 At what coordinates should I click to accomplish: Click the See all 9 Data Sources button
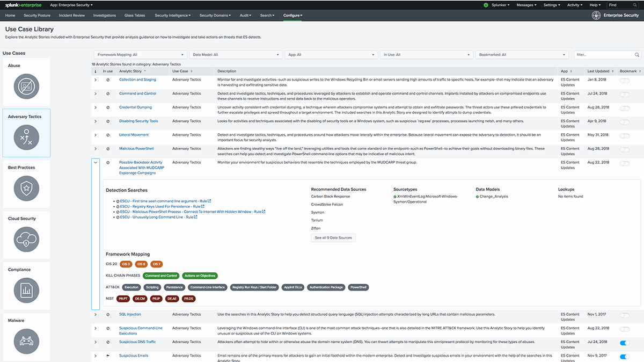(x=333, y=238)
